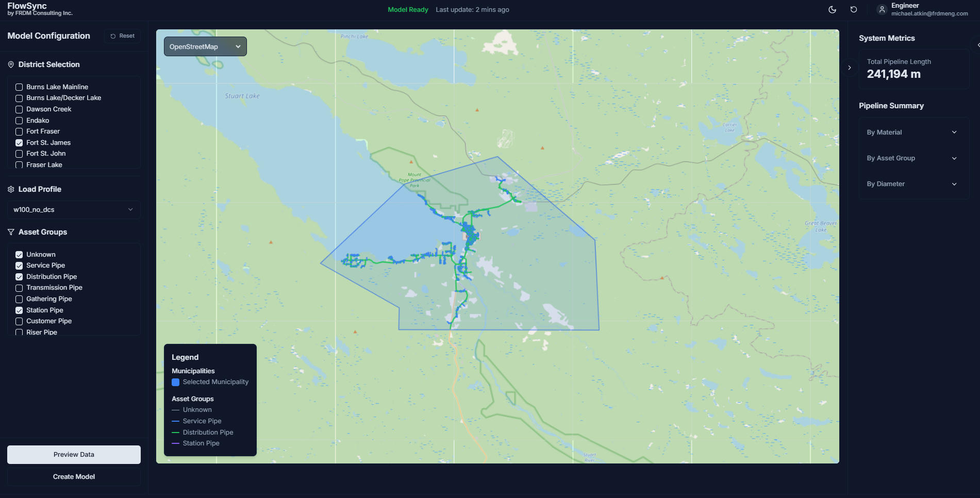This screenshot has height=498, width=980.
Task: Click the Create Model button
Action: [x=74, y=477]
